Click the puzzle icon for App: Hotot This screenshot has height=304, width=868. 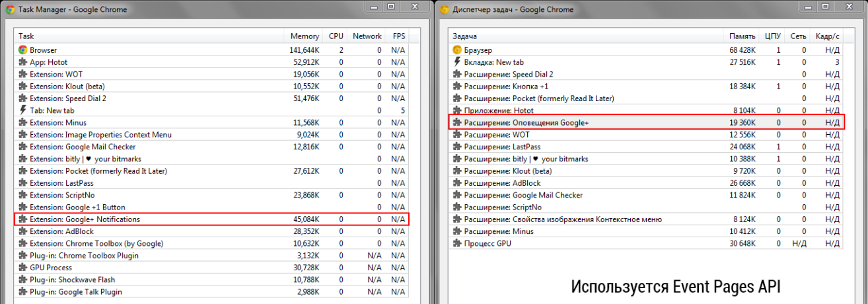[22, 62]
